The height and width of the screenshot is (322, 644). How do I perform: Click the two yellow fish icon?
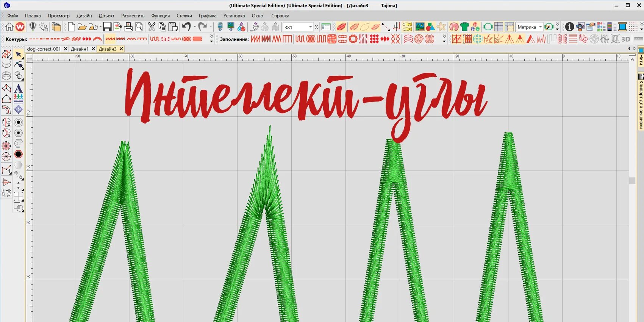click(407, 27)
